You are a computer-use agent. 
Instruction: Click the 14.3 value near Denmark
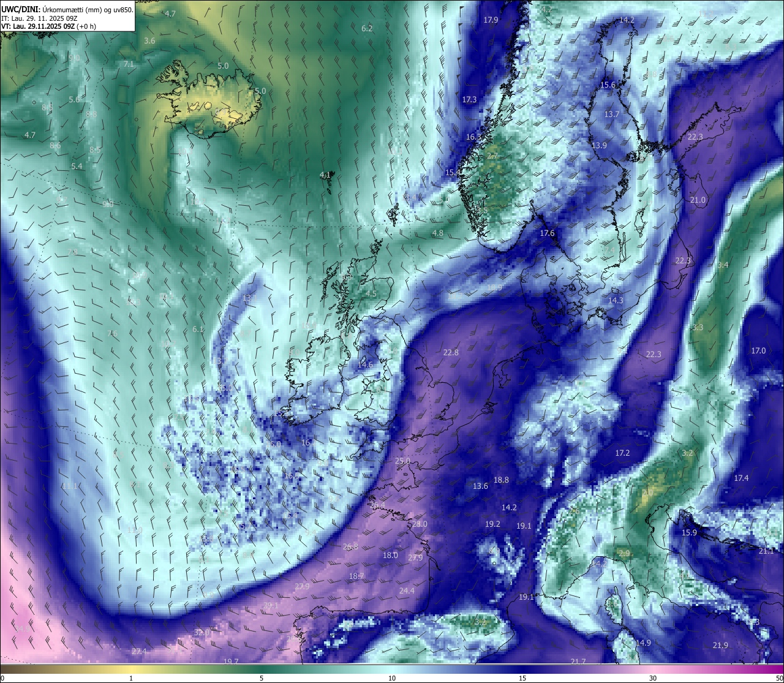click(616, 301)
